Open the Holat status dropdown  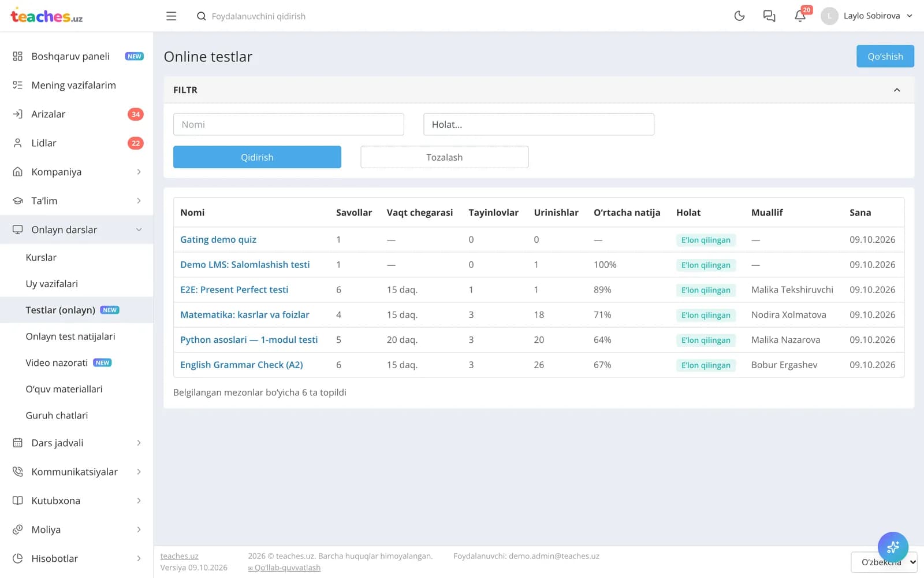coord(539,124)
